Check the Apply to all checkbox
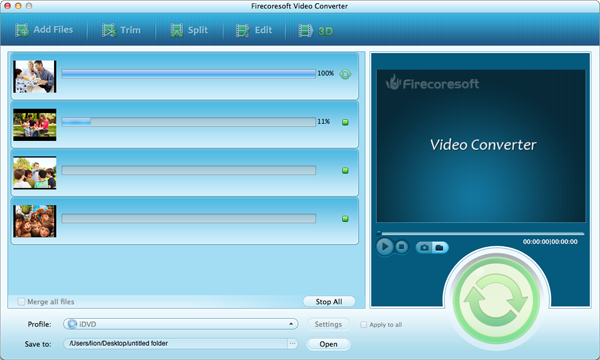The height and width of the screenshot is (360, 600). 364,325
